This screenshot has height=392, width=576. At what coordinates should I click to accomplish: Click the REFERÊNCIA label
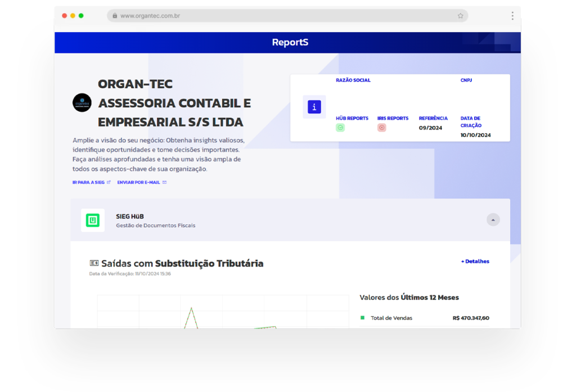click(x=433, y=118)
